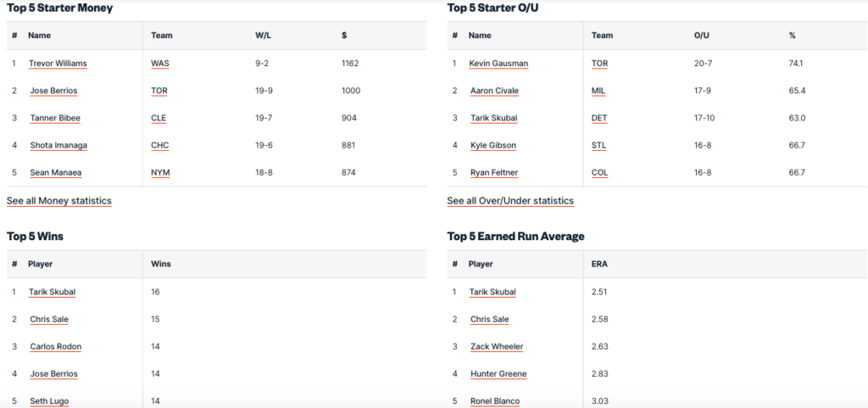
Task: Select the MIL team link
Action: (598, 91)
